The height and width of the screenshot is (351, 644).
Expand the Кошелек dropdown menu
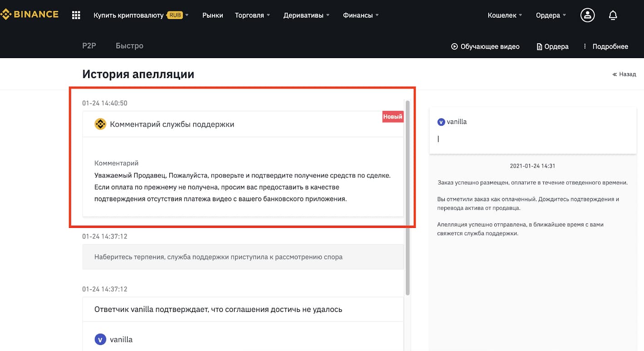point(505,15)
